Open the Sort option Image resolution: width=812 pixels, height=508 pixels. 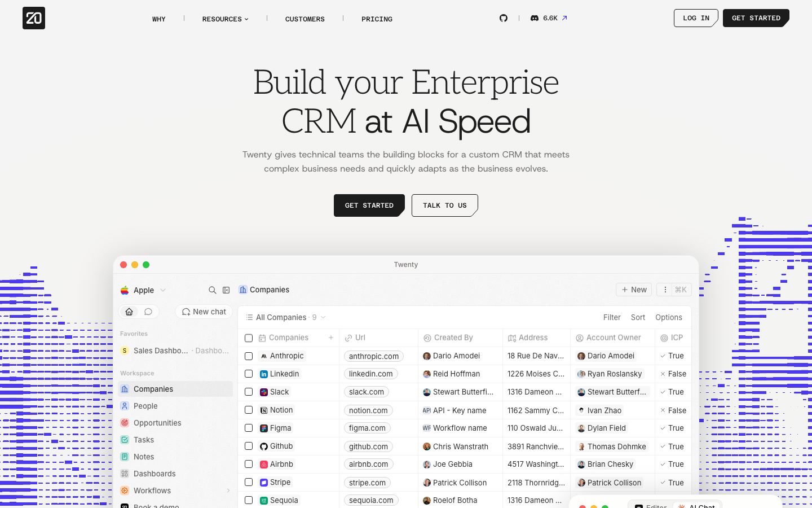[638, 317]
